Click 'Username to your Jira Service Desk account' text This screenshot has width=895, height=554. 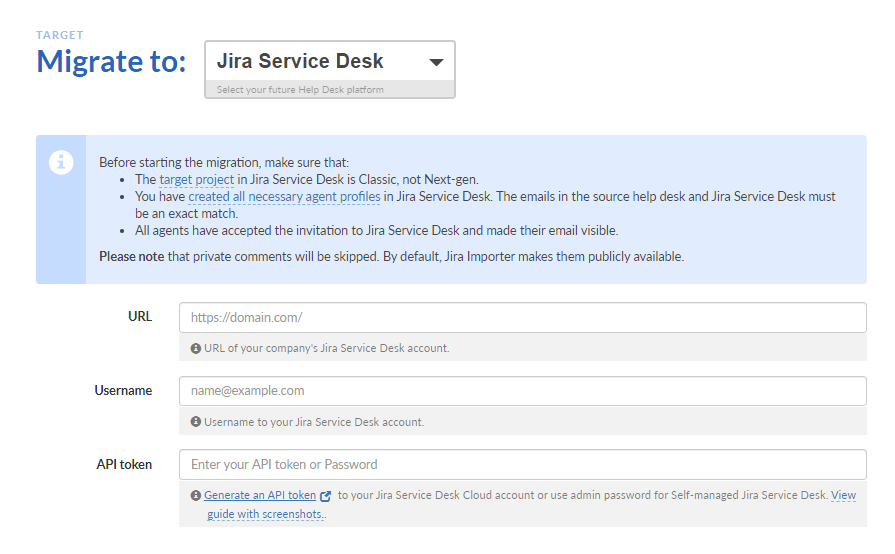point(314,422)
